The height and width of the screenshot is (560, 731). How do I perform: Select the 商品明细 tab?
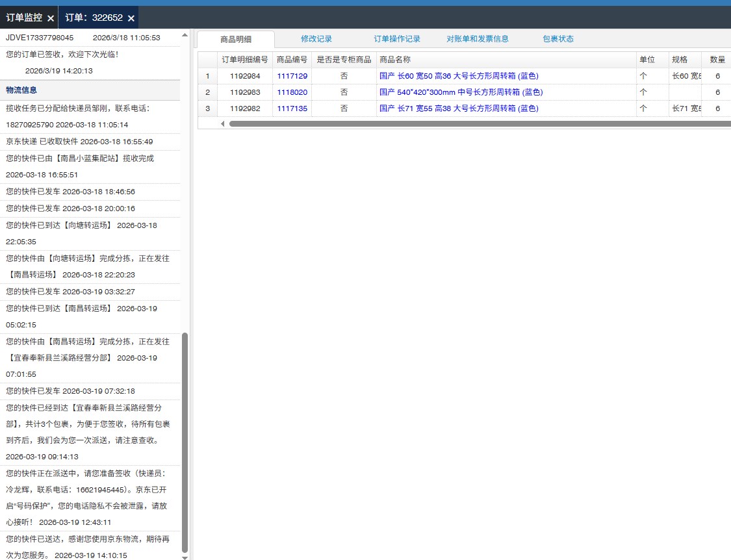point(236,39)
